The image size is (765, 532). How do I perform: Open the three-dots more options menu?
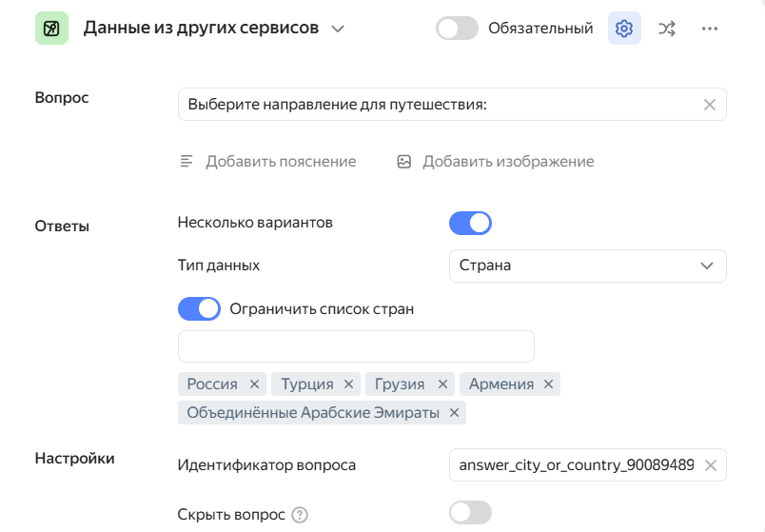[709, 29]
